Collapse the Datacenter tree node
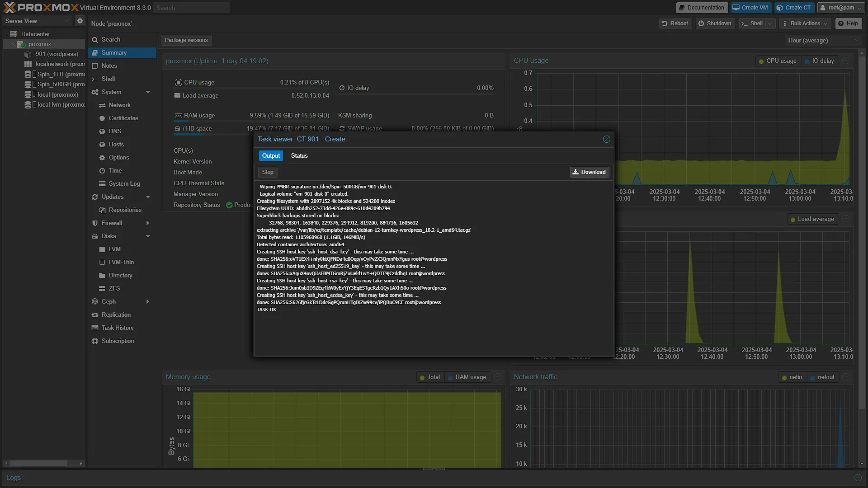 6,34
